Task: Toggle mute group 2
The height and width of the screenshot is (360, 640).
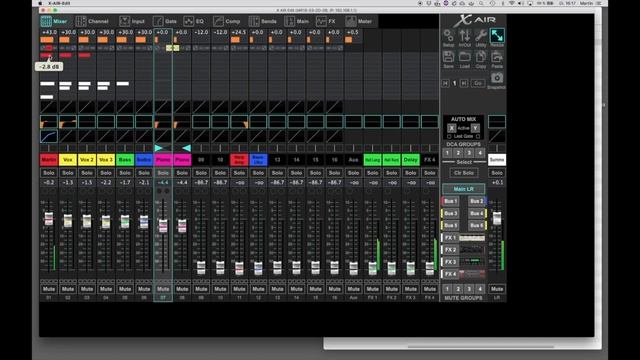Action: pos(458,289)
